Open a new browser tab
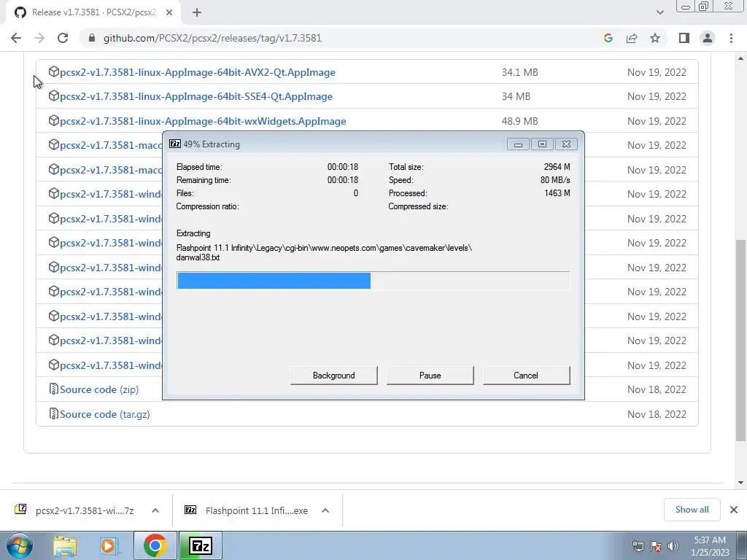 click(x=197, y=13)
